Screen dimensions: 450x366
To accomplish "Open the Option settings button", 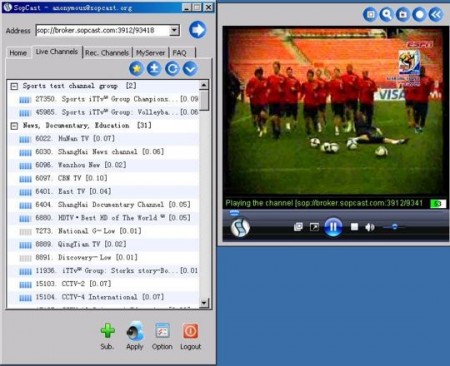I will pos(162,336).
